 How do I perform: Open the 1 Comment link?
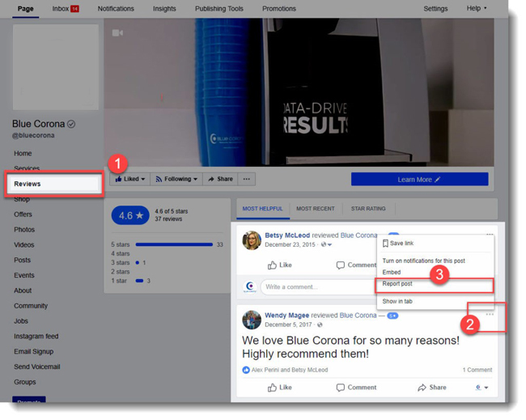[477, 370]
